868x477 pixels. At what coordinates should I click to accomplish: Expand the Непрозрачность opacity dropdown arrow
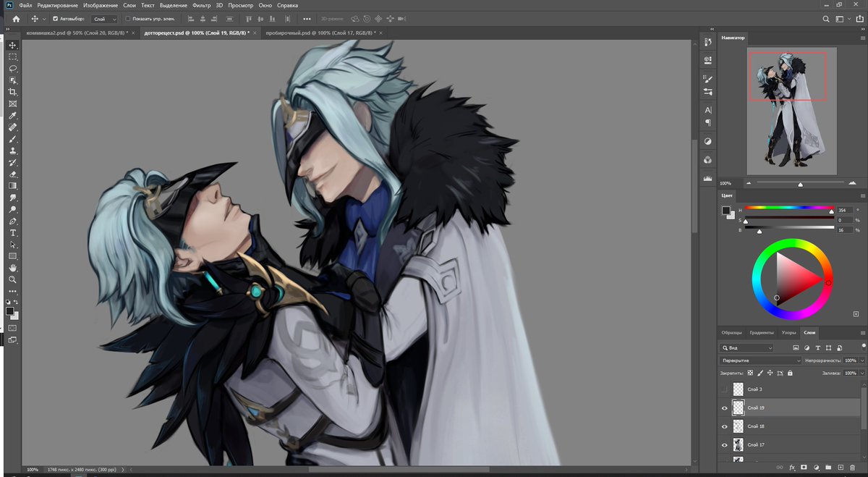tap(861, 360)
